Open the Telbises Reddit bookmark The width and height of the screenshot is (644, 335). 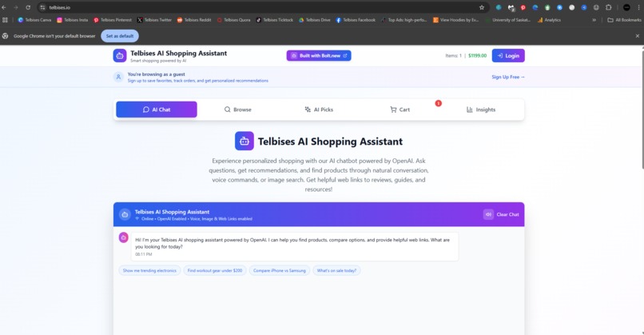(x=194, y=20)
